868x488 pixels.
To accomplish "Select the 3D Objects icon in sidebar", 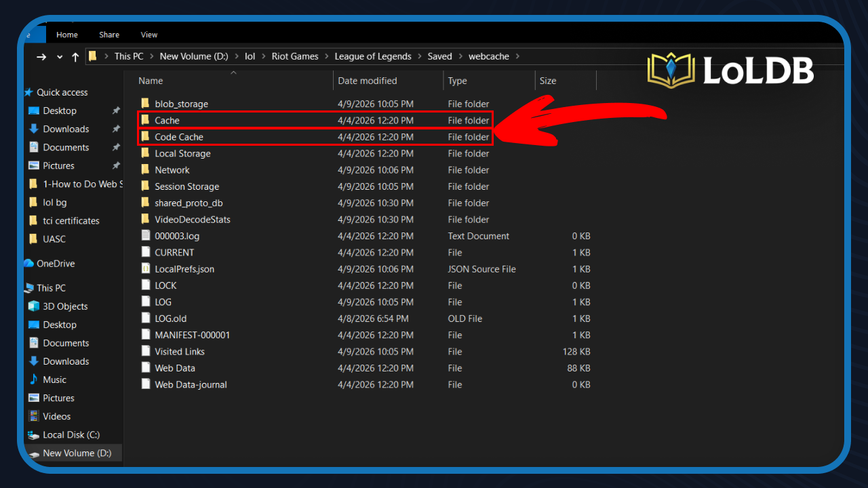I will (33, 306).
